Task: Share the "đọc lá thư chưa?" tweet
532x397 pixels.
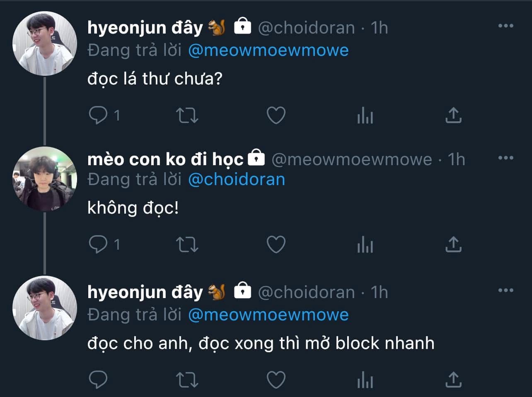Action: point(453,115)
